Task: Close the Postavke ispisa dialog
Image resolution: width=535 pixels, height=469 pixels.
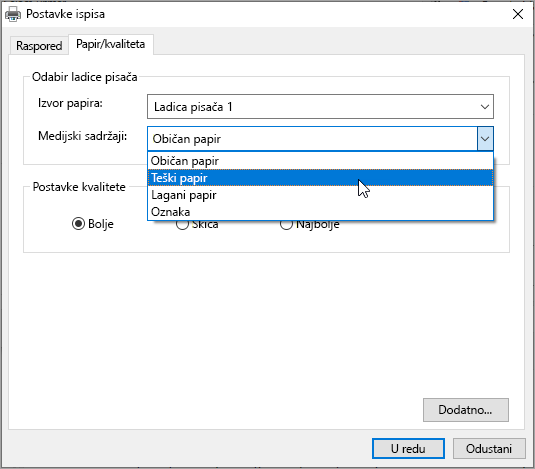Action: (518, 14)
